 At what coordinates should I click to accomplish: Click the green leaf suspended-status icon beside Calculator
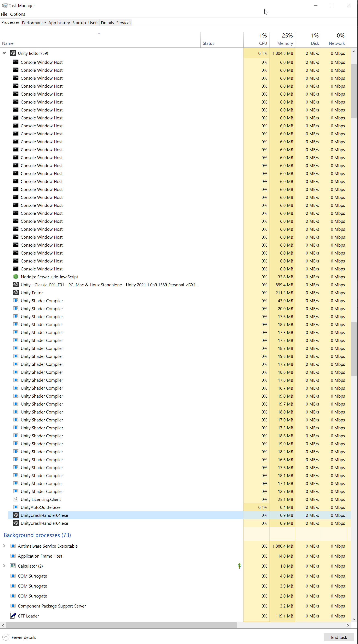[x=239, y=566]
